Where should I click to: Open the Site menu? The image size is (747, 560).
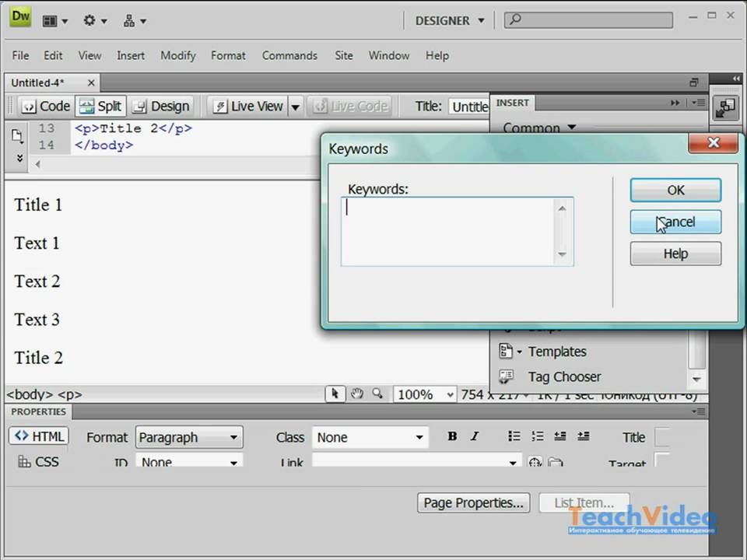coord(343,56)
